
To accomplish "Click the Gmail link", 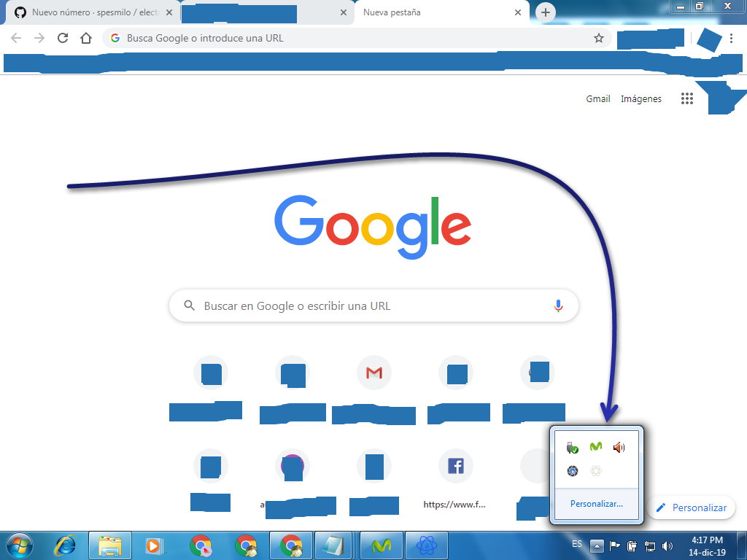I will [x=598, y=98].
